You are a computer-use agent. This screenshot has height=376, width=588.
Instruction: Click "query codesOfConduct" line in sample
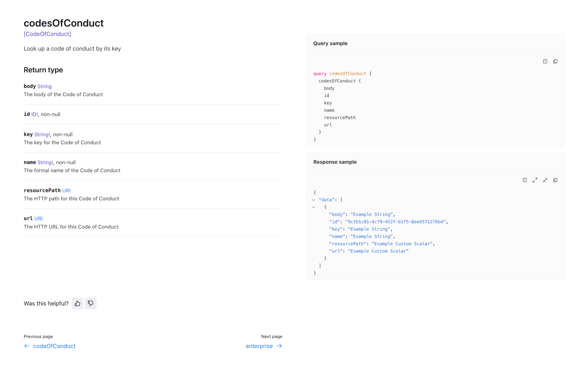pos(342,74)
